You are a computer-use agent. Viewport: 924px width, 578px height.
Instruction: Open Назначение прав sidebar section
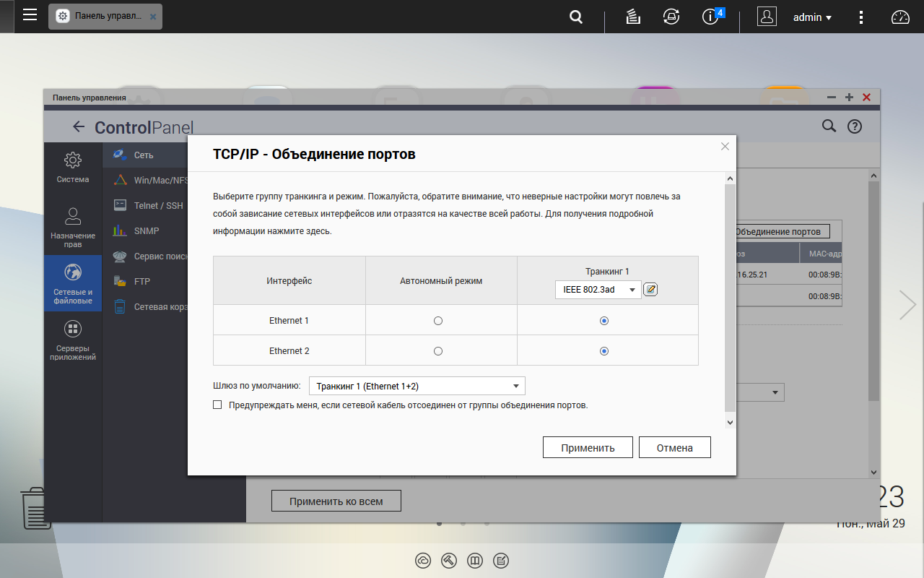(x=73, y=227)
